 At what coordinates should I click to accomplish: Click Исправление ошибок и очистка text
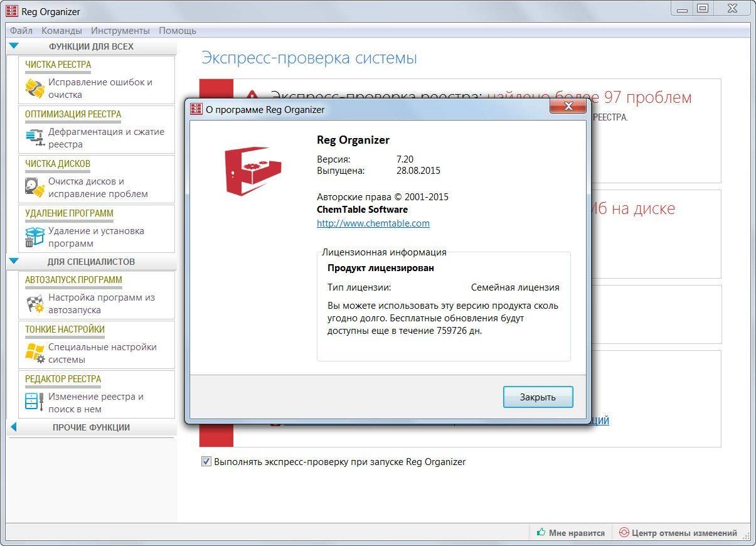click(100, 88)
